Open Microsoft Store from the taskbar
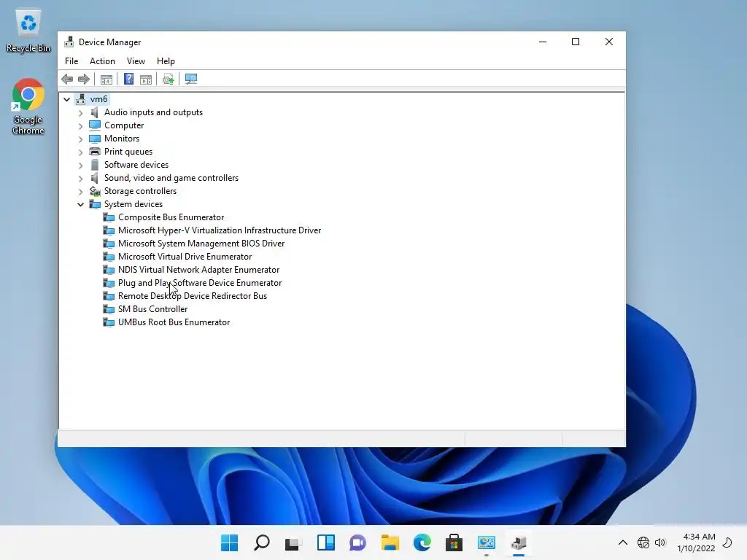The image size is (747, 560). (454, 542)
